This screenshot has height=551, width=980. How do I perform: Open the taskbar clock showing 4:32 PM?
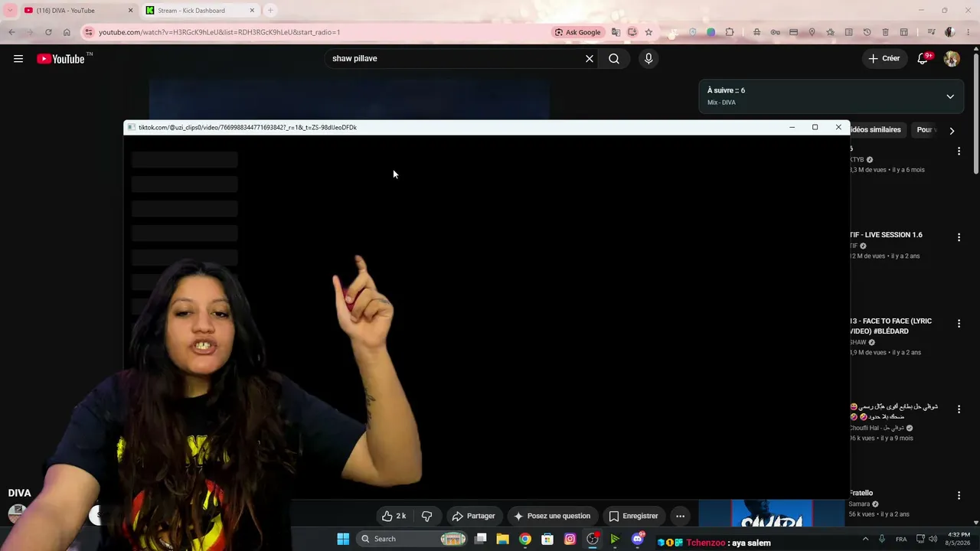(959, 539)
